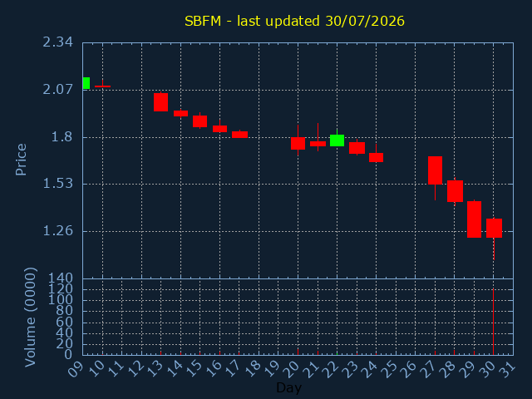Click the 2.07 price axis label
The width and height of the screenshot is (532, 399).
tap(57, 90)
